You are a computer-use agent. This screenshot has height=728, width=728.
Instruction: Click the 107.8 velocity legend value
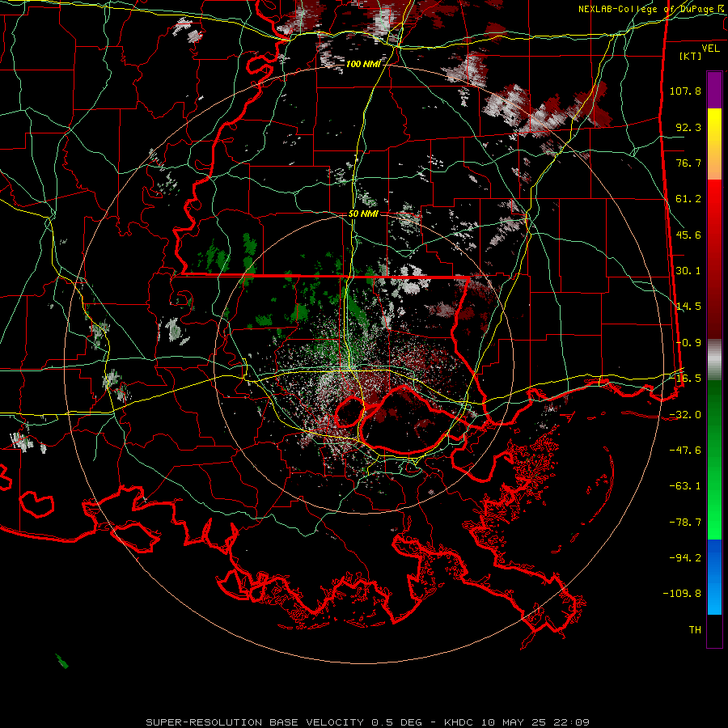(685, 91)
